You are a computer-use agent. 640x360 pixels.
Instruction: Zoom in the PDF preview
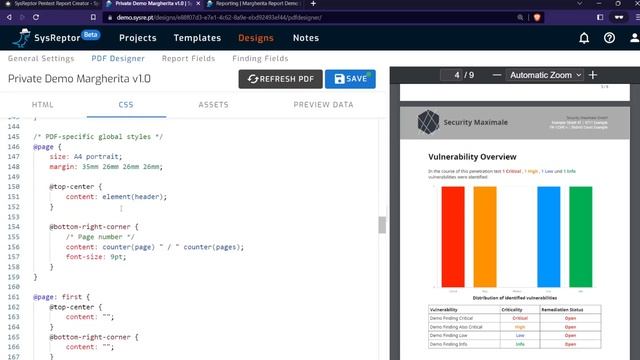click(593, 75)
